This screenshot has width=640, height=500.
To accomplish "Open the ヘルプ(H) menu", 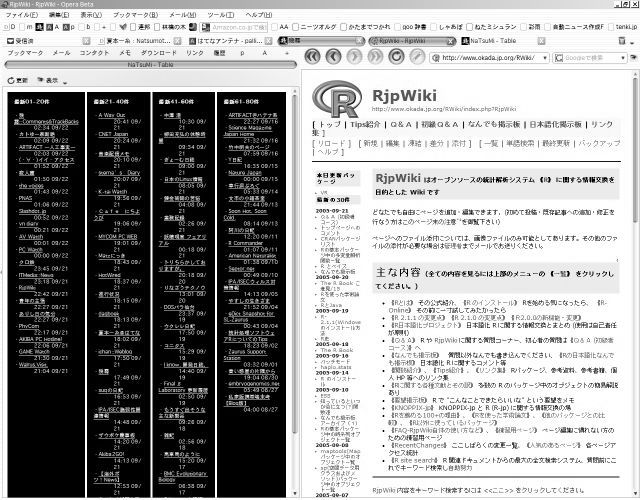I will [259, 15].
